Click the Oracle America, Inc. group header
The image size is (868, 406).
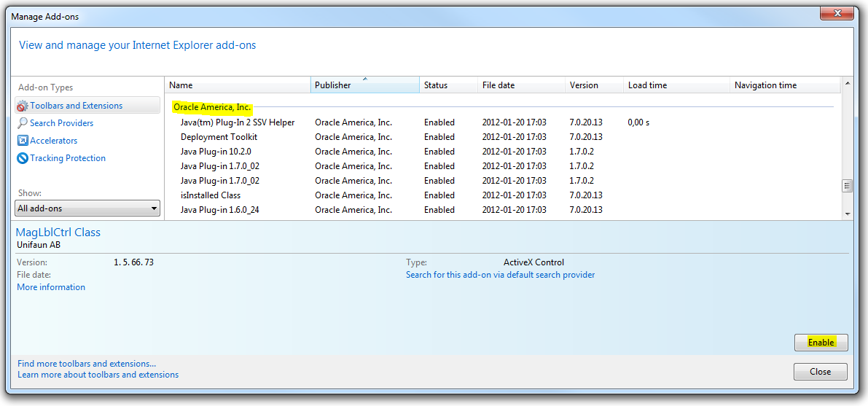(213, 106)
